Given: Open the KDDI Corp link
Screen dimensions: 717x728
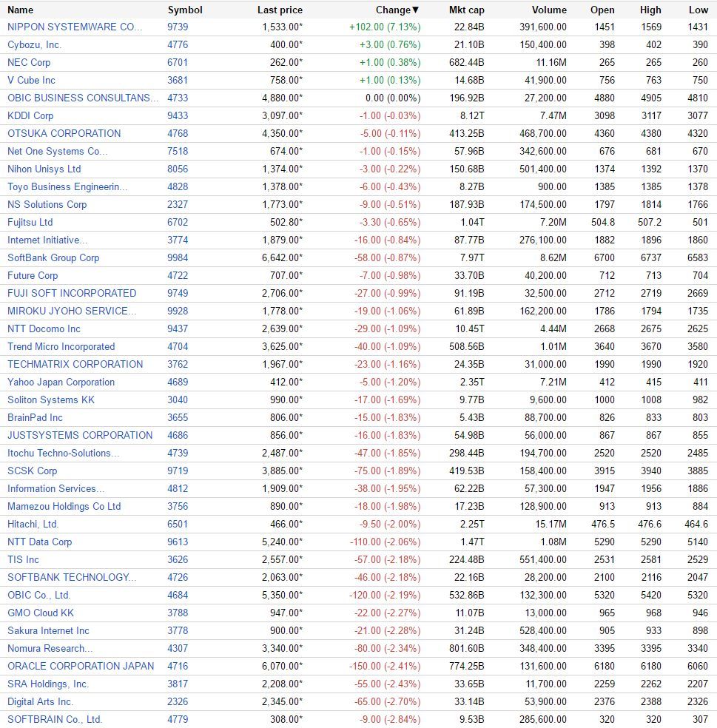Looking at the screenshot, I should (x=30, y=115).
